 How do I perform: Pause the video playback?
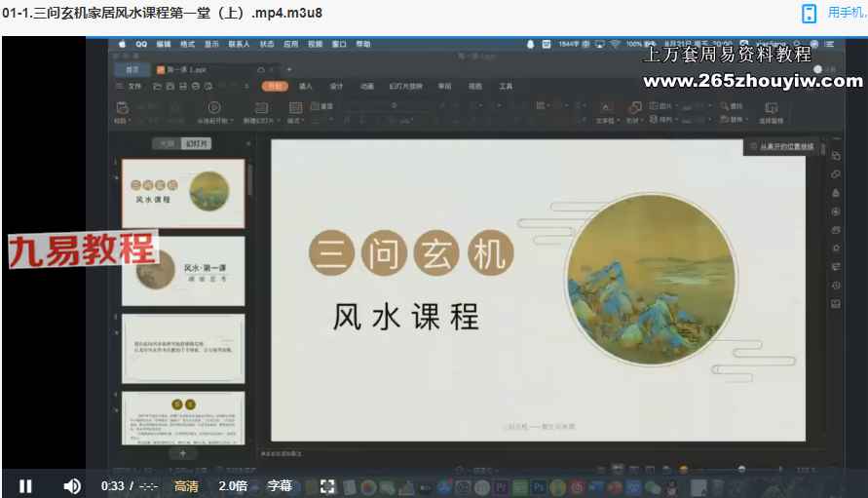(25, 486)
